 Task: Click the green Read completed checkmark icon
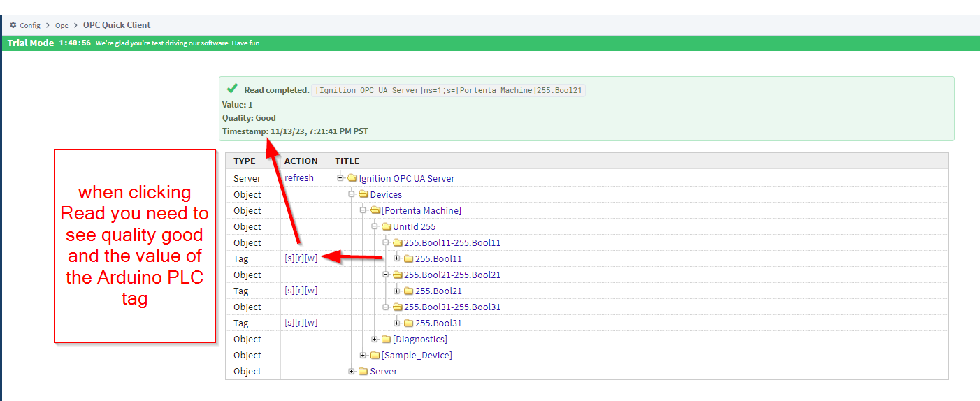click(x=232, y=89)
